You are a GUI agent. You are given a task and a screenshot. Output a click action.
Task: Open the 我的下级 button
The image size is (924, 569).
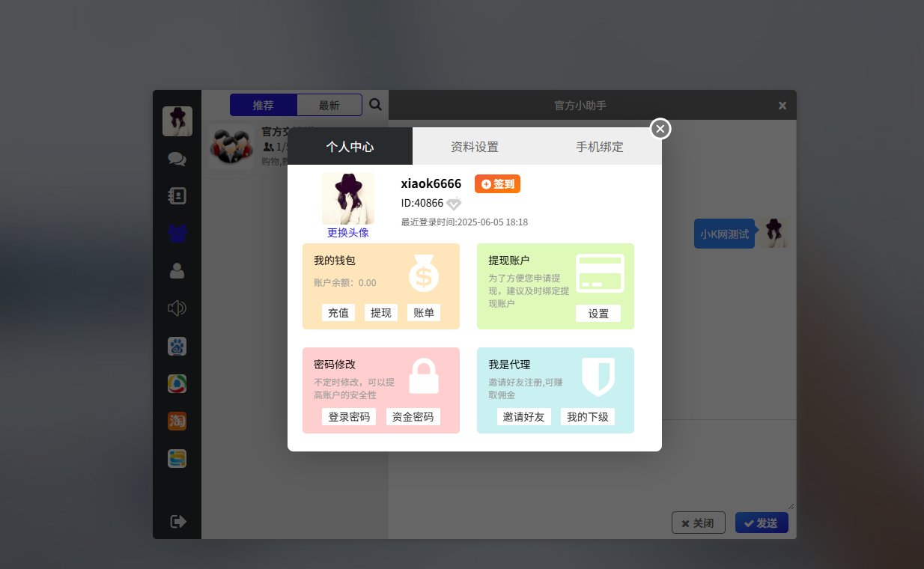pos(588,416)
